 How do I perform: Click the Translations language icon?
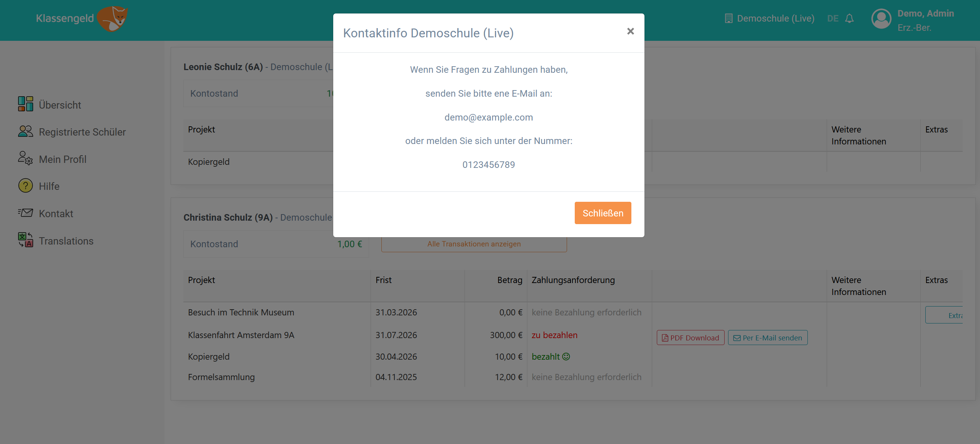[25, 240]
